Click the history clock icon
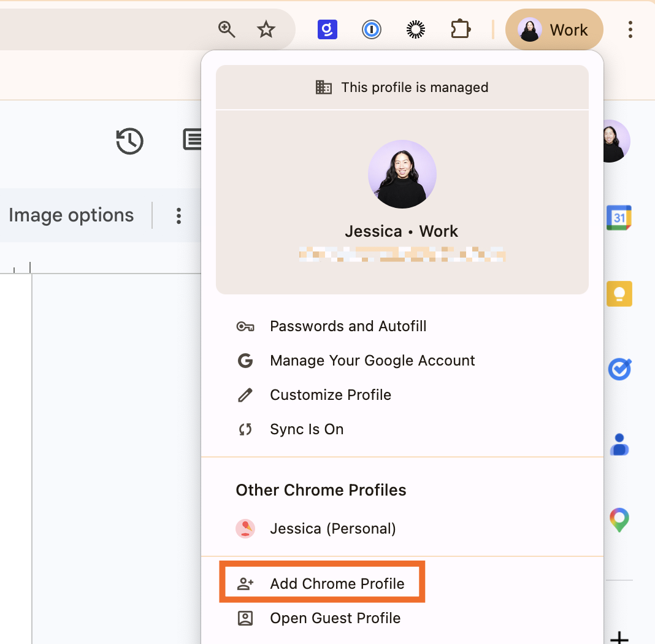Image resolution: width=655 pixels, height=644 pixels. click(129, 141)
